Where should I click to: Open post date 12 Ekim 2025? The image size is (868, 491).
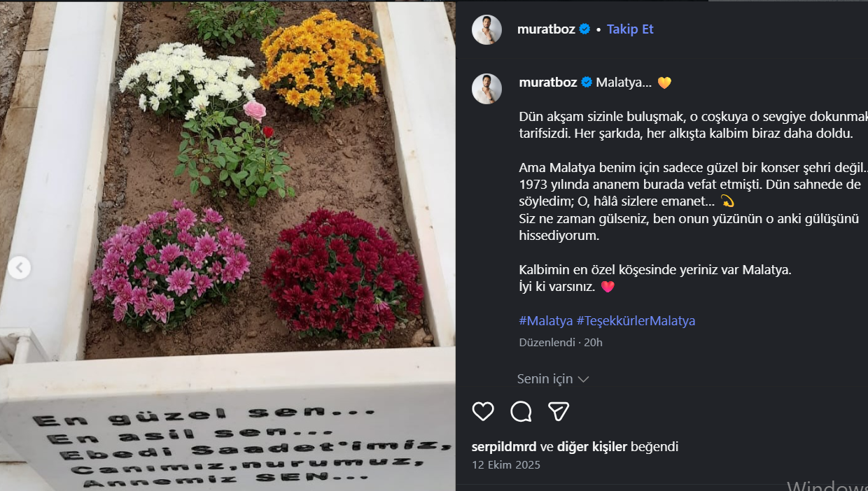pyautogui.click(x=506, y=465)
